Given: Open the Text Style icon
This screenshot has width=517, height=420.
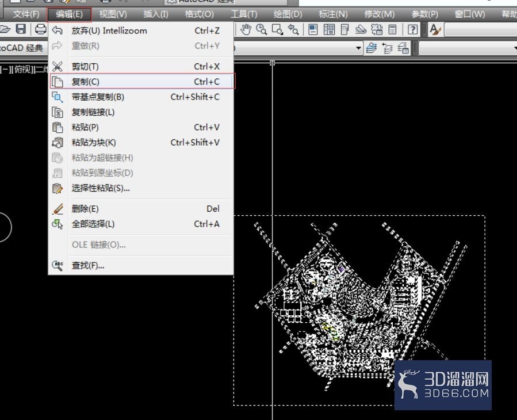Looking at the screenshot, I should 435,30.
